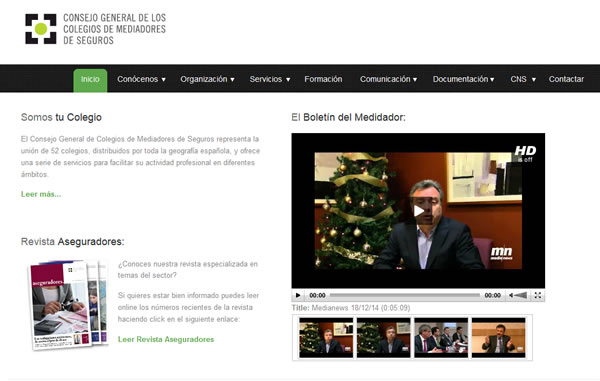The width and height of the screenshot is (600, 381).
Task: Click the small play button in the player bar
Action: (298, 295)
